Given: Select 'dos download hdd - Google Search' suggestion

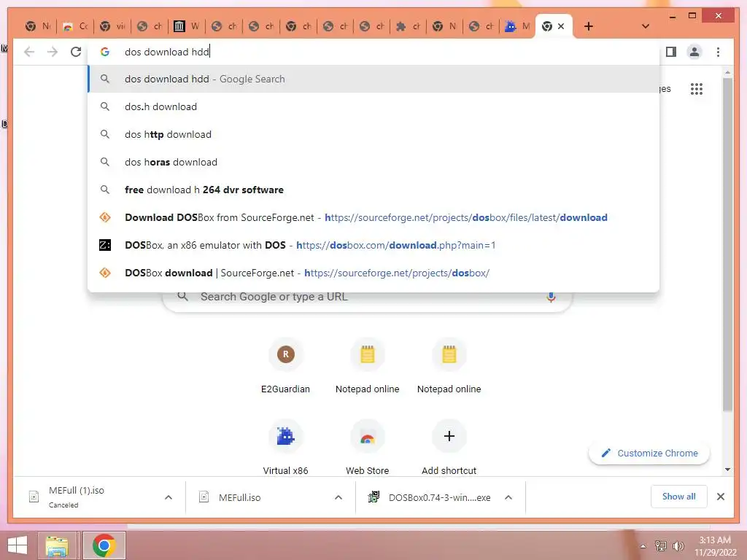Looking at the screenshot, I should [x=373, y=79].
